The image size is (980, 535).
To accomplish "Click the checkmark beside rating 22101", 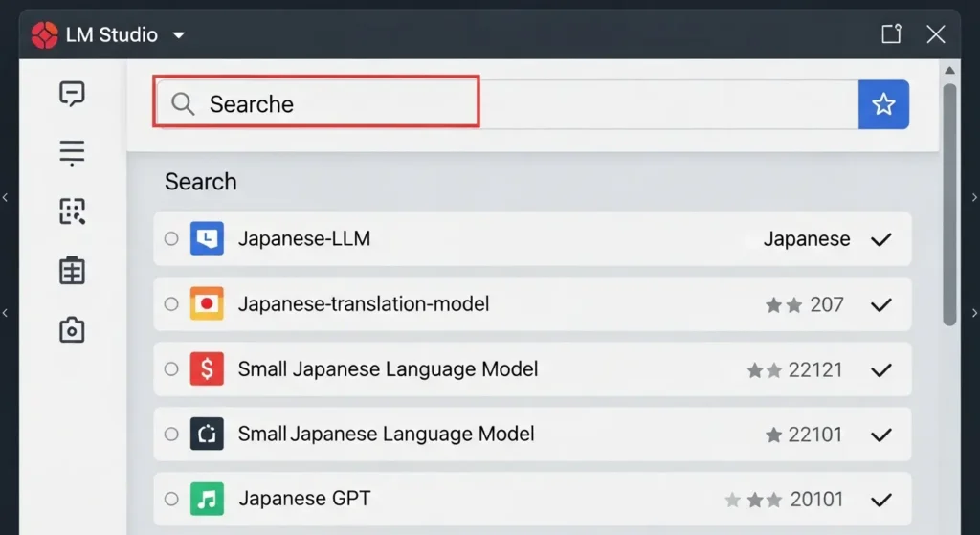I will coord(881,435).
